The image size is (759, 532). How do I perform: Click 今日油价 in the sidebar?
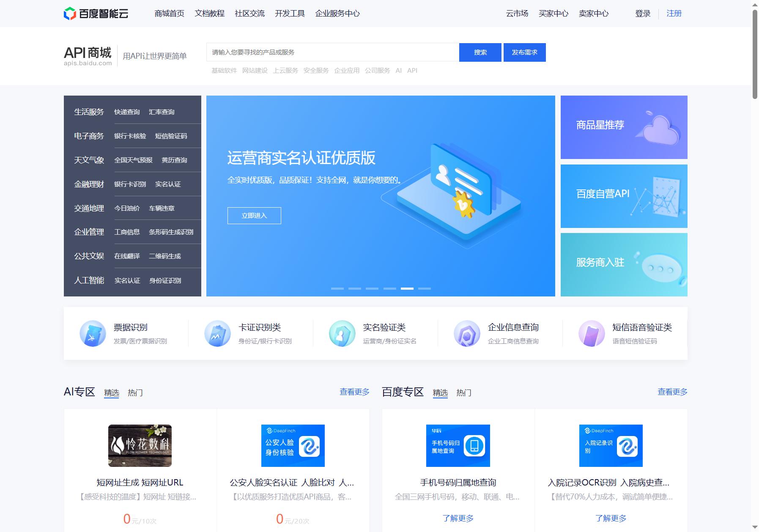click(x=127, y=208)
